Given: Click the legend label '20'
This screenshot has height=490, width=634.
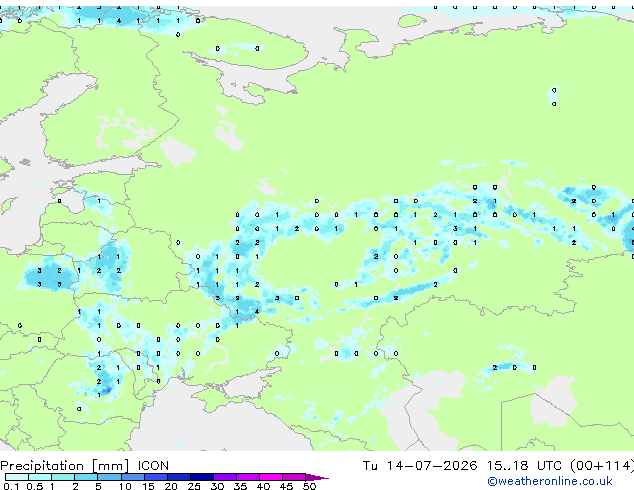Looking at the screenshot, I should pyautogui.click(x=171, y=486).
